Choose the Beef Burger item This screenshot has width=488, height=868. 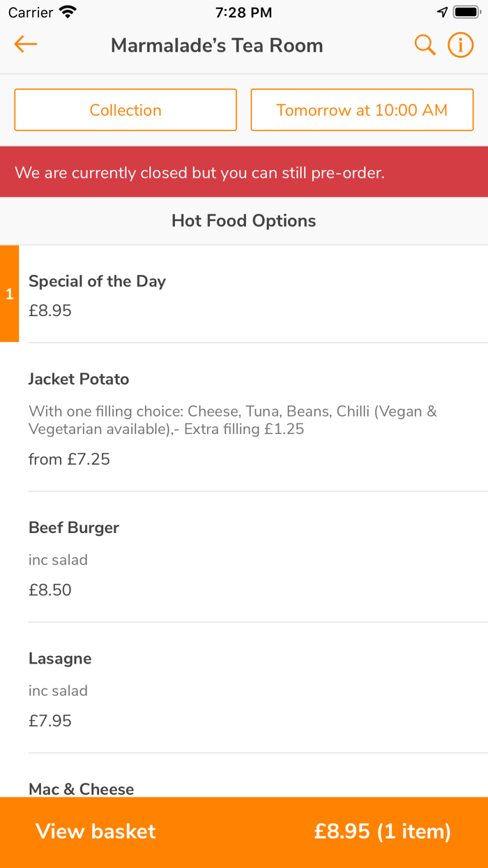tap(244, 558)
